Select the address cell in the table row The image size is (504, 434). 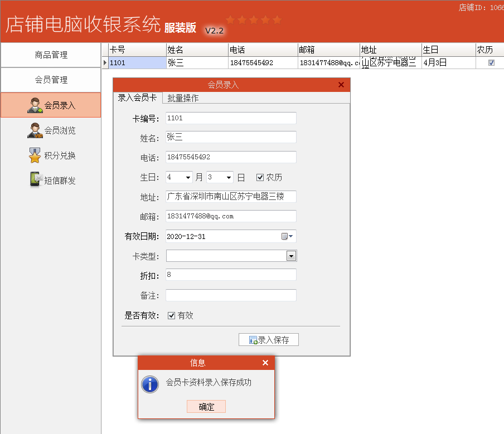390,62
